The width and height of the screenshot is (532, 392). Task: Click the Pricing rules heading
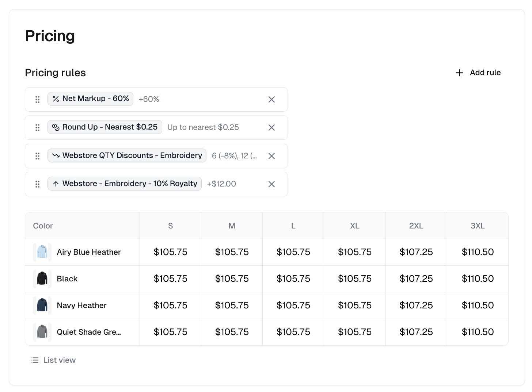(x=55, y=73)
